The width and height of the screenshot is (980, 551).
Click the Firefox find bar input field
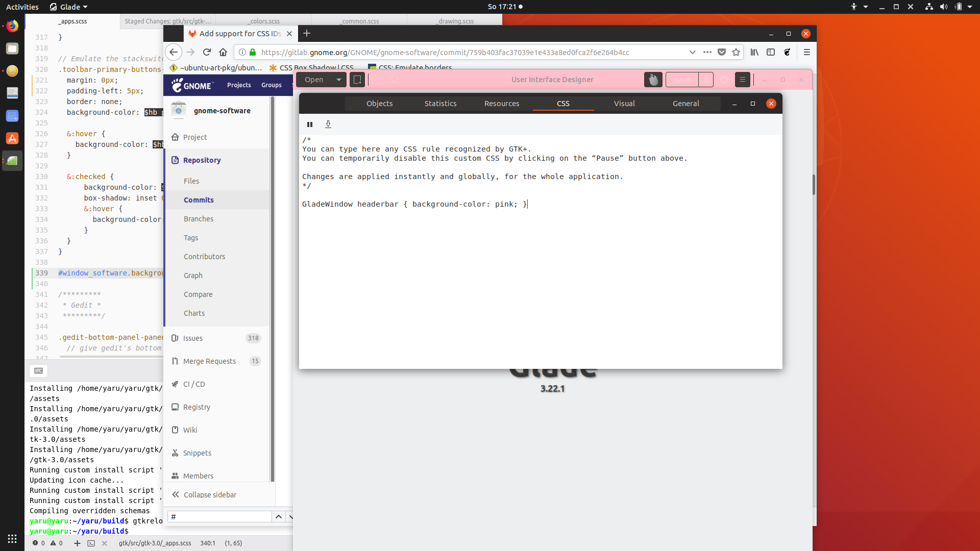[219, 517]
